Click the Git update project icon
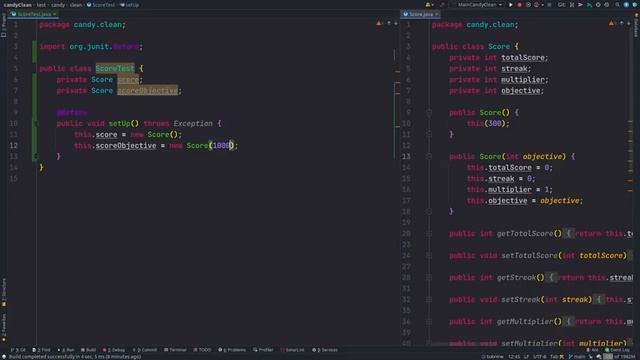 coord(571,5)
